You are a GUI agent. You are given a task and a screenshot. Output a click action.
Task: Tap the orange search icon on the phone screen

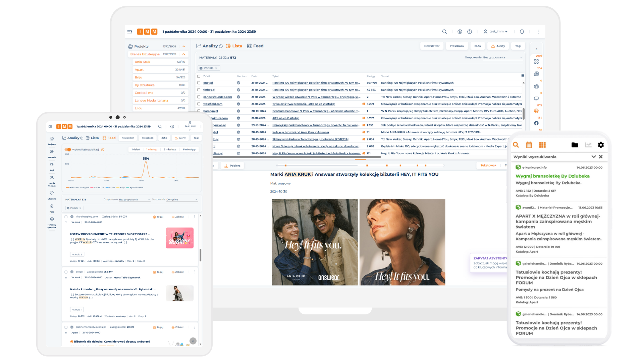click(516, 145)
